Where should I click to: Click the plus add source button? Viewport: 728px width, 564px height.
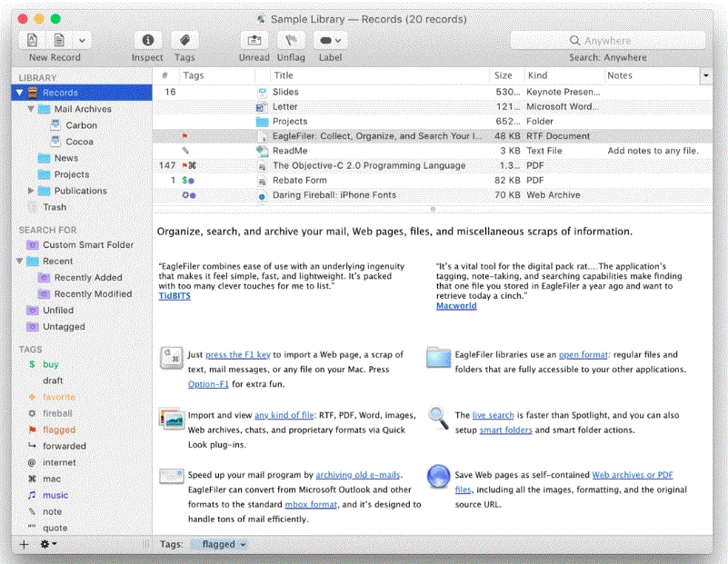(24, 545)
